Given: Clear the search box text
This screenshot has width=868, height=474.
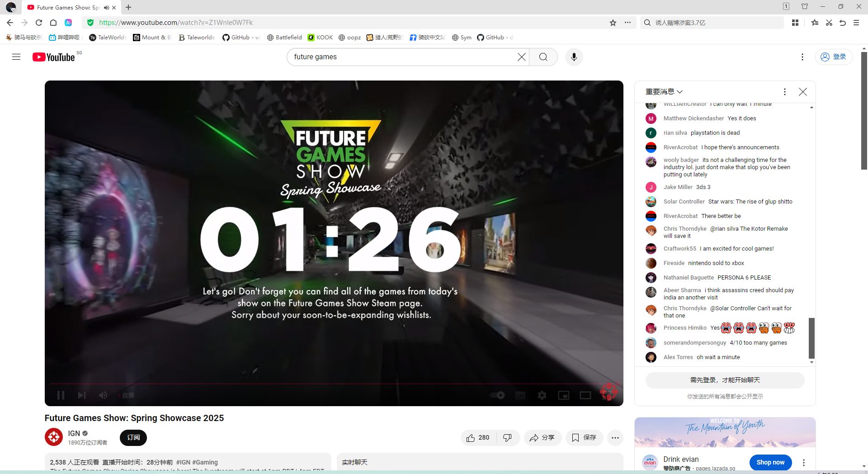Looking at the screenshot, I should tap(521, 57).
